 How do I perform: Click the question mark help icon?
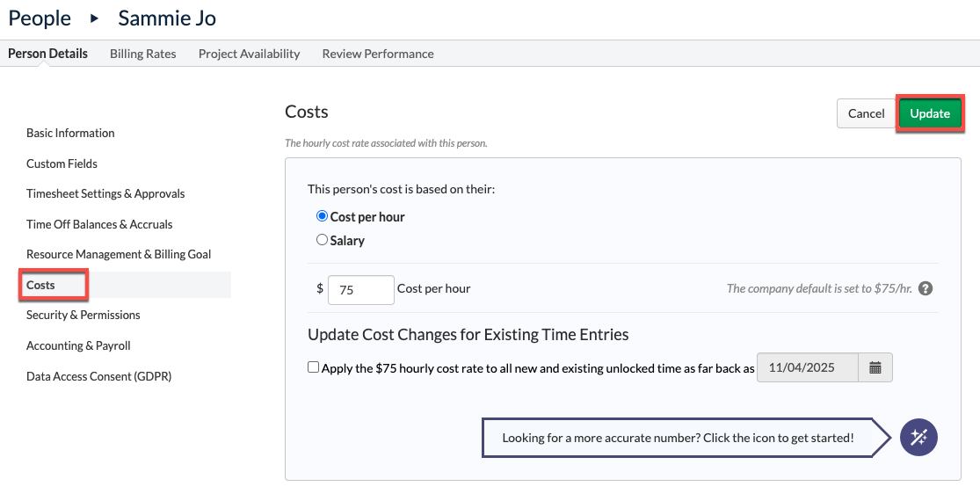coord(926,288)
